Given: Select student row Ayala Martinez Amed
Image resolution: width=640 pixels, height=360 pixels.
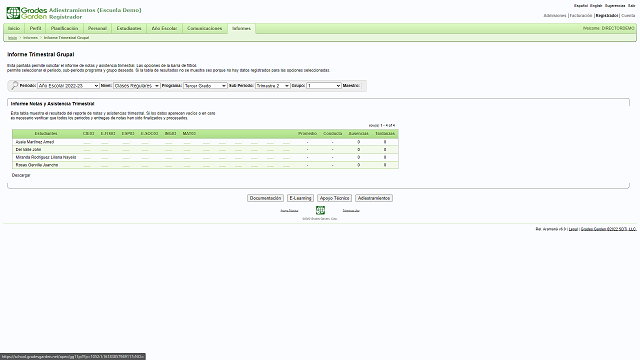Looking at the screenshot, I should [205, 142].
